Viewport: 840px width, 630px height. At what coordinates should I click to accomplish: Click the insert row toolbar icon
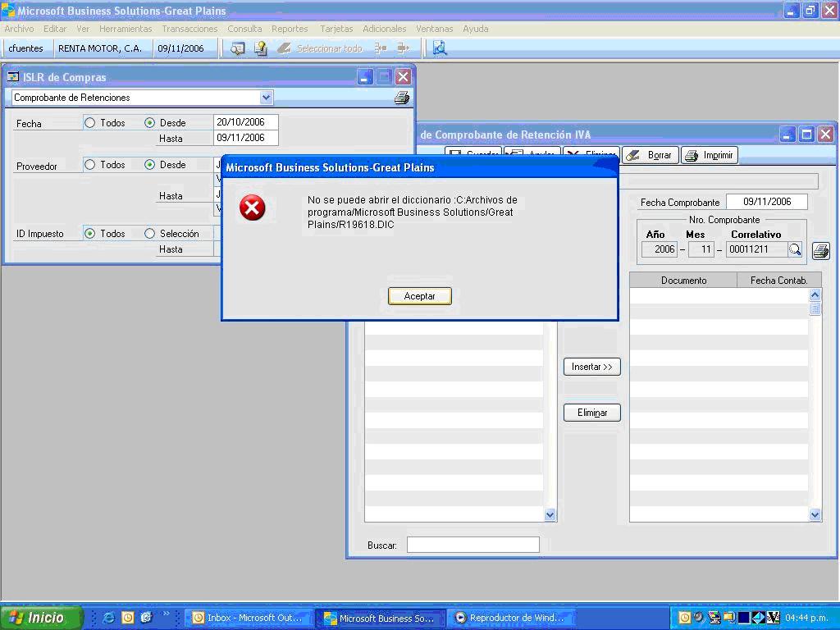click(x=381, y=48)
